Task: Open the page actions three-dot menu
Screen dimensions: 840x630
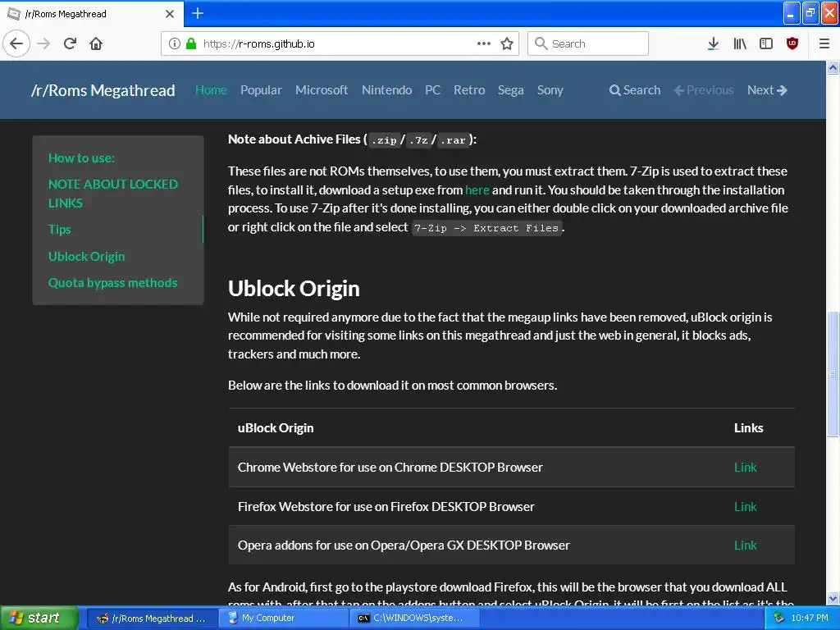Action: pyautogui.click(x=484, y=43)
